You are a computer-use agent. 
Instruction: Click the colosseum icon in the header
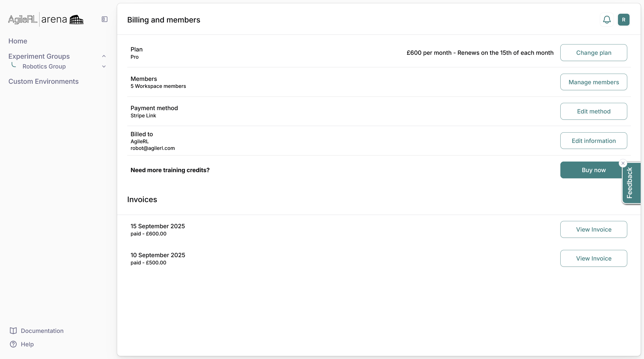pyautogui.click(x=76, y=19)
